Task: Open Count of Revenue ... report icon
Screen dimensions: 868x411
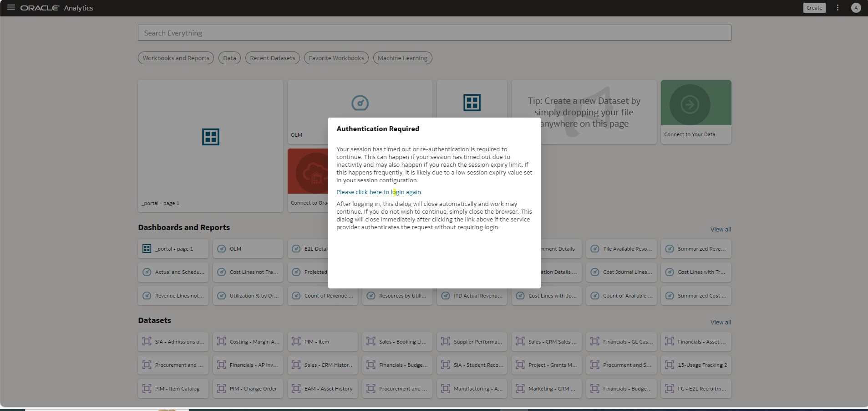Action: click(x=296, y=296)
